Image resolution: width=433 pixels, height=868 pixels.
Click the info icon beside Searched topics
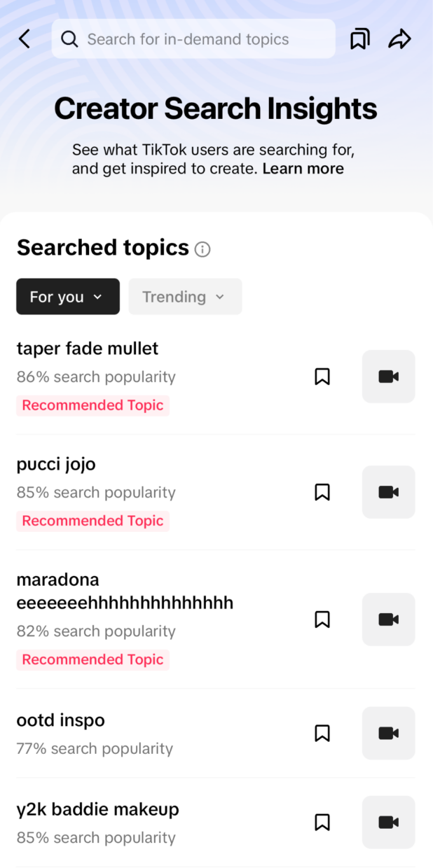point(202,249)
